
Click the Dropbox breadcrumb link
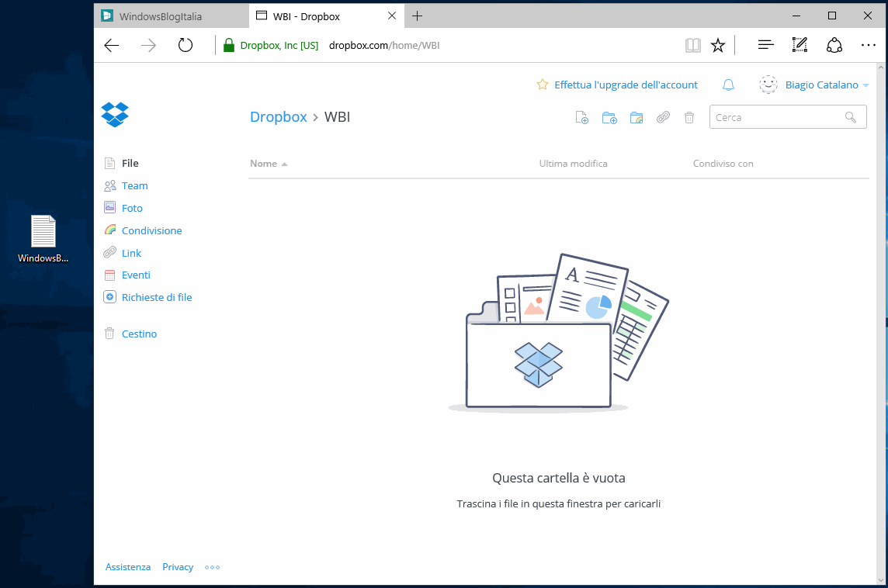278,116
